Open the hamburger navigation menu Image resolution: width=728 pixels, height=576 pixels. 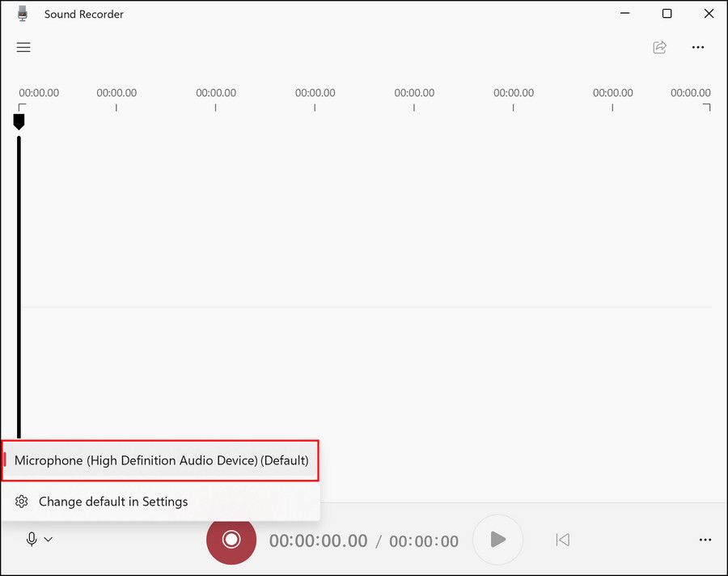tap(23, 48)
